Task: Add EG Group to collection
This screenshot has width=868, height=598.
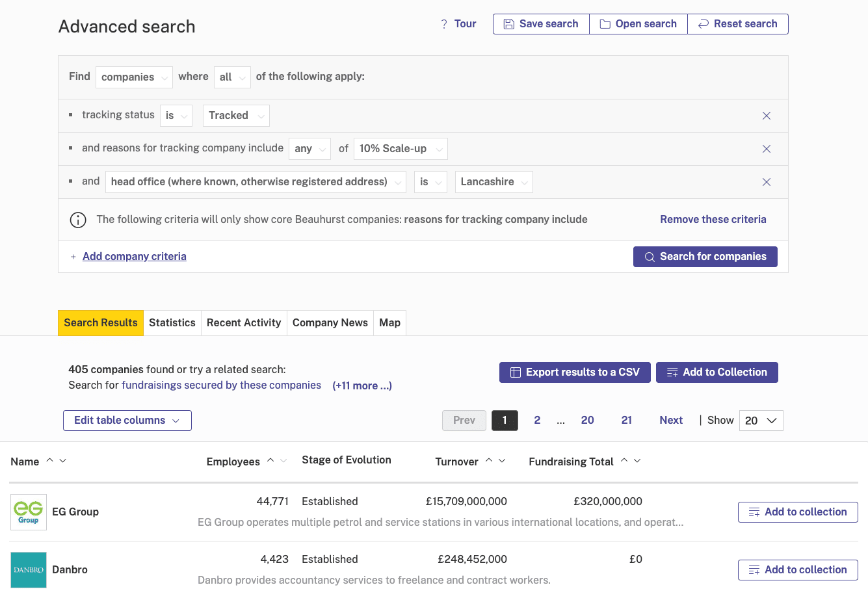Action: click(798, 512)
